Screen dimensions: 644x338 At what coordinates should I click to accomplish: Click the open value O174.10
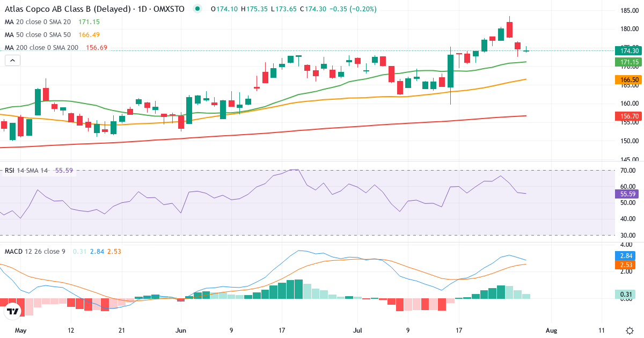pos(225,9)
